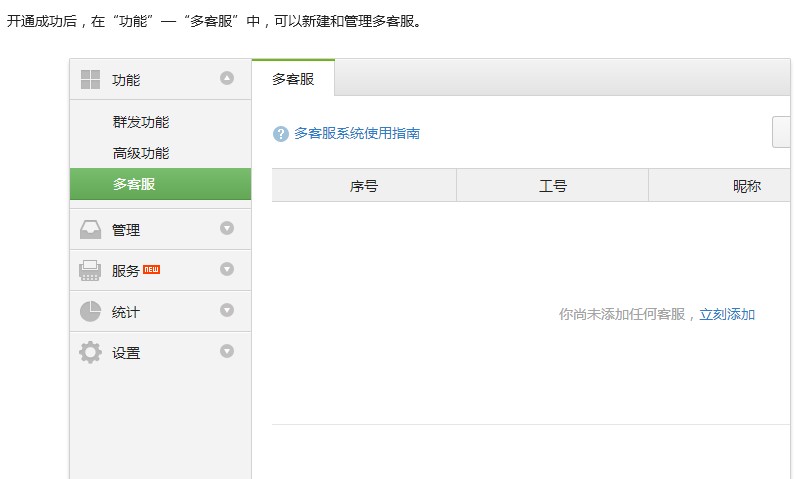
Task: Open 群发功能 in the sidebar
Action: pyautogui.click(x=141, y=122)
